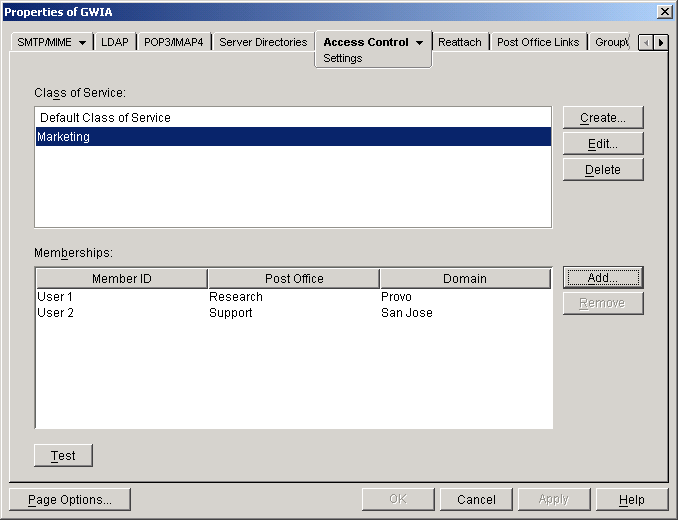Add a new membership with Add...
The width and height of the screenshot is (678, 520).
[x=603, y=278]
